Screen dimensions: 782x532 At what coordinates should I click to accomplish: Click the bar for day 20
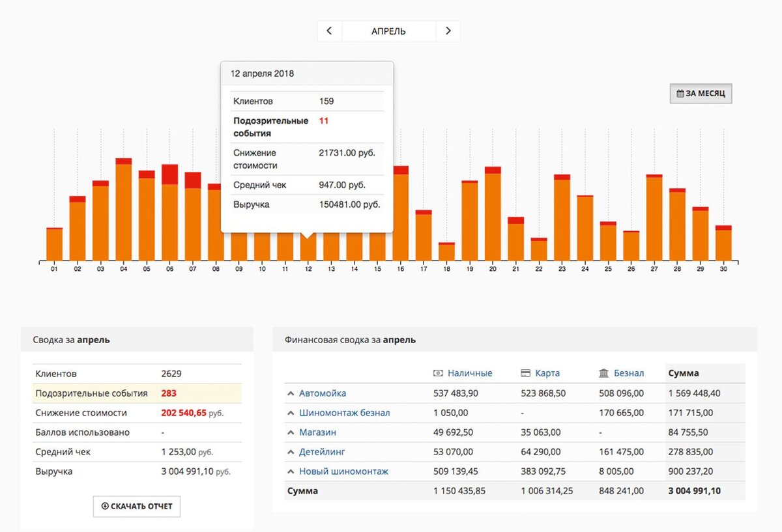[493, 214]
